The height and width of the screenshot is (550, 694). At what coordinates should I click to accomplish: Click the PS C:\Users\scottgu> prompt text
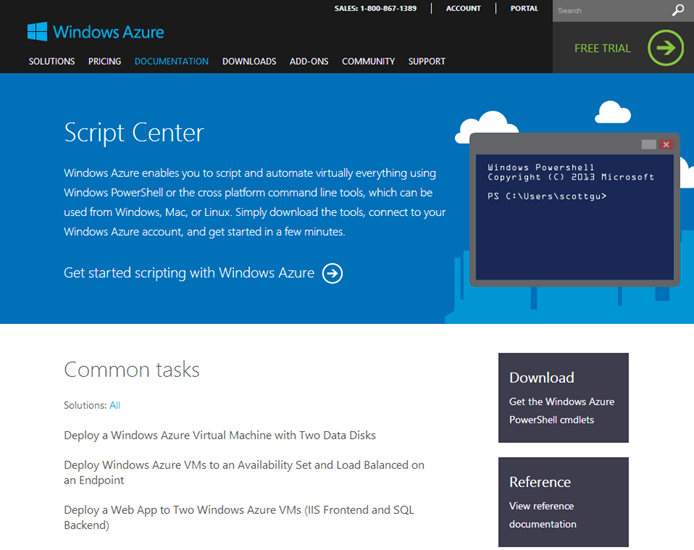(x=547, y=196)
